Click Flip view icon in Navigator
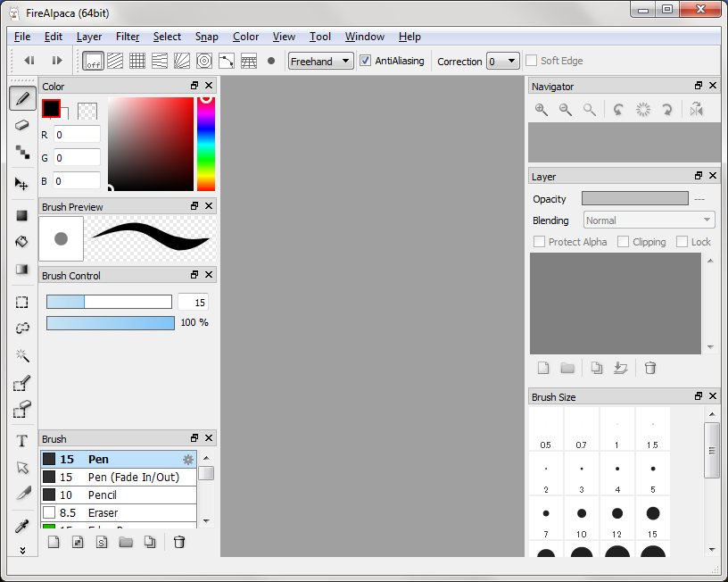Image resolution: width=728 pixels, height=582 pixels. [697, 110]
